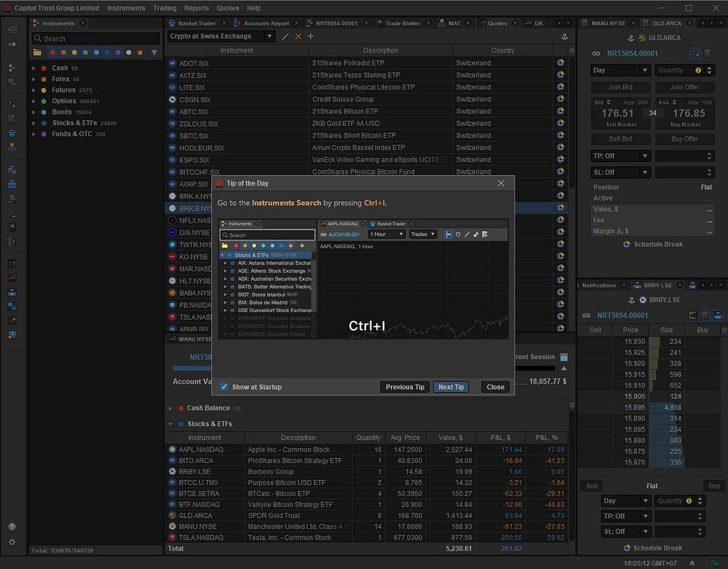This screenshot has height=569, width=728.
Task: Toggle orange color filter dot in Instruments
Action: tap(63, 53)
